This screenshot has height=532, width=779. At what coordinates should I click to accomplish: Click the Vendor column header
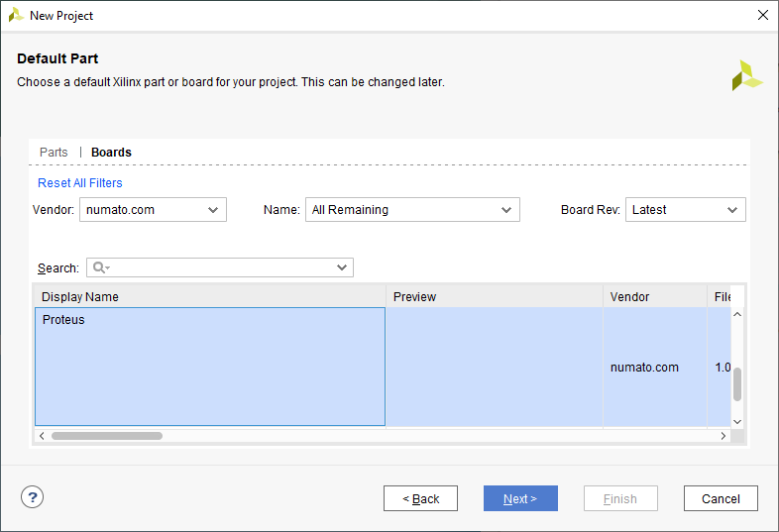click(654, 296)
